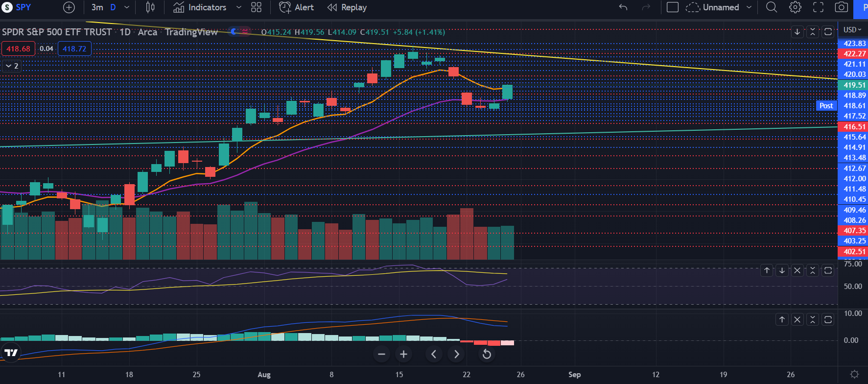The height and width of the screenshot is (384, 868).
Task: Collapse the indicator legend showing 2
Action: (x=12, y=66)
